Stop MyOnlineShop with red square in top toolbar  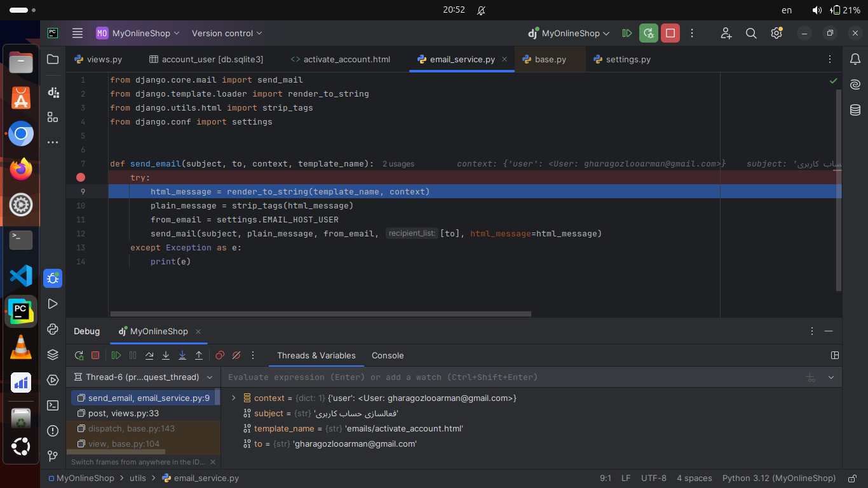(670, 33)
